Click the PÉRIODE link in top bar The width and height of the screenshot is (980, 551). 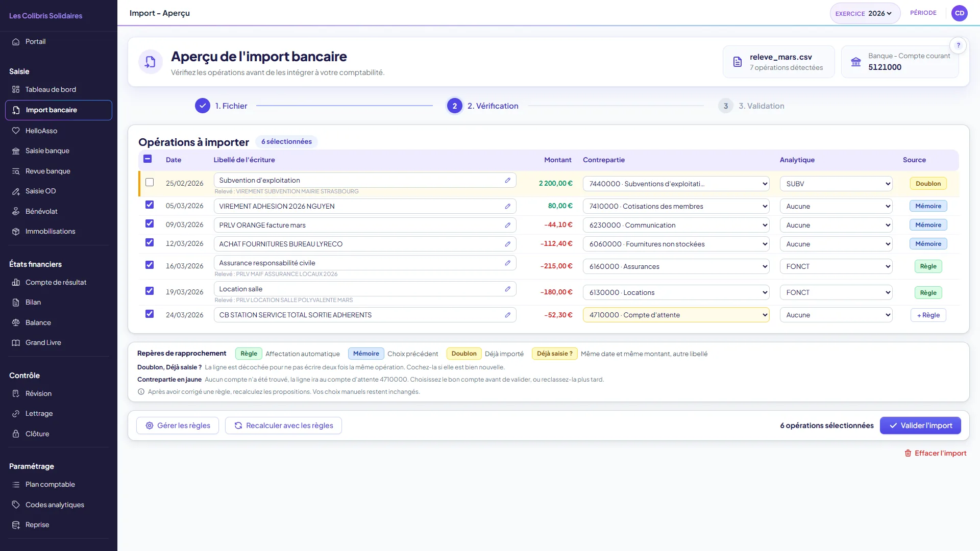click(x=923, y=13)
